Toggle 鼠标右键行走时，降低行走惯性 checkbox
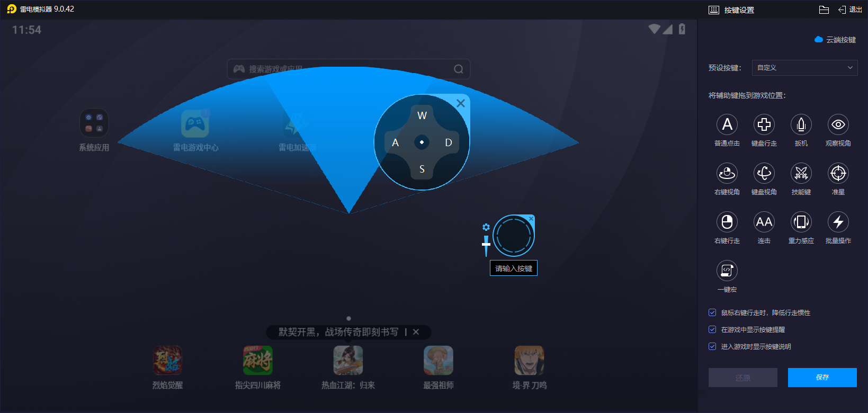 [x=712, y=312]
